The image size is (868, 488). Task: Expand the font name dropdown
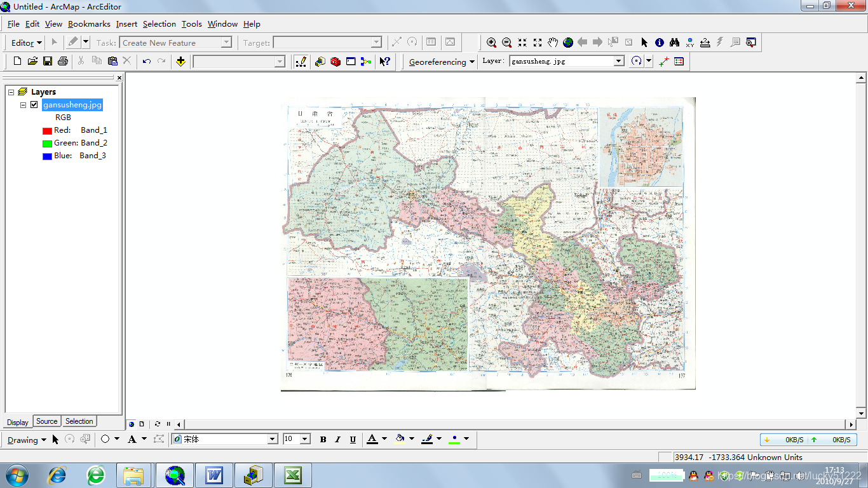273,439
